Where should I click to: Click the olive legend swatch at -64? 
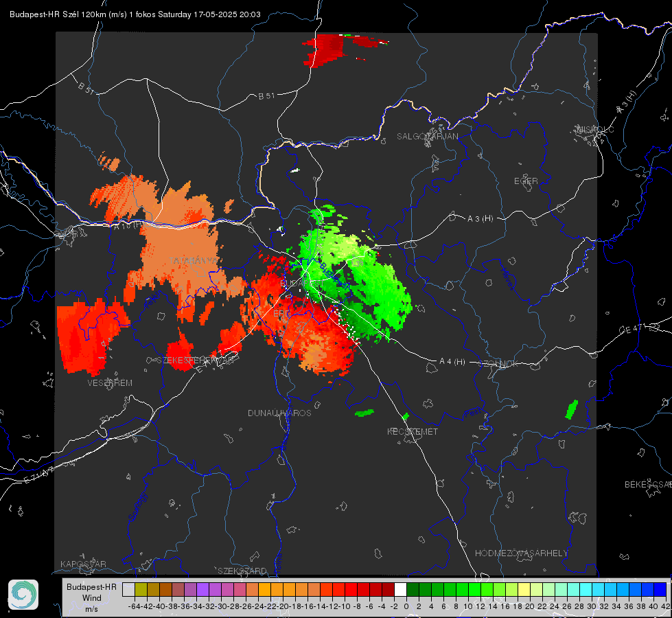(141, 589)
